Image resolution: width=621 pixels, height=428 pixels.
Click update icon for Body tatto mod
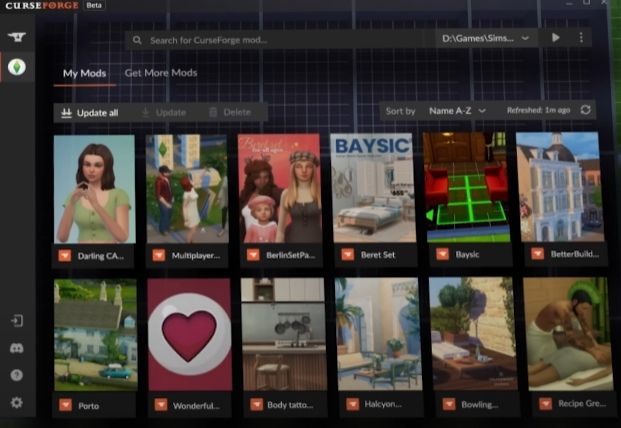click(x=256, y=405)
